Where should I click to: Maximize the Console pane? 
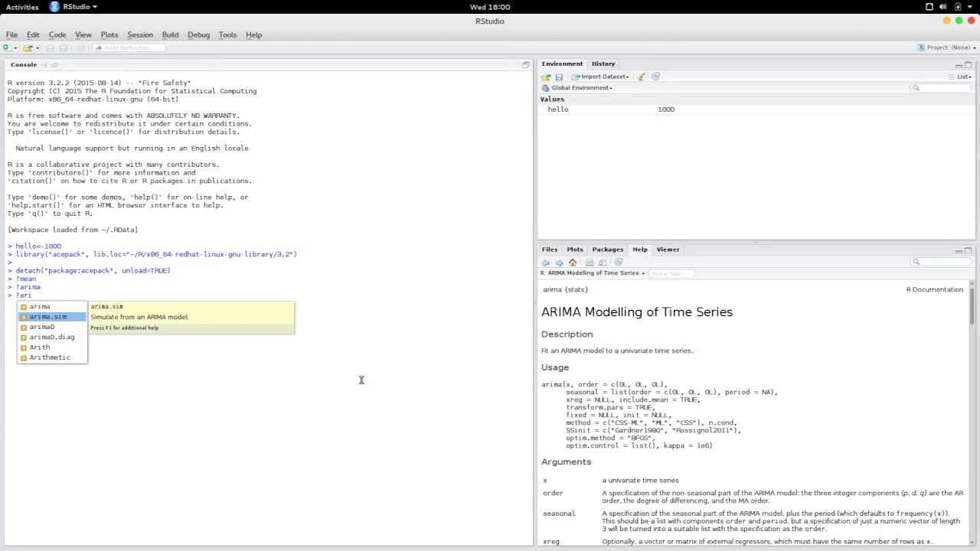tap(525, 65)
